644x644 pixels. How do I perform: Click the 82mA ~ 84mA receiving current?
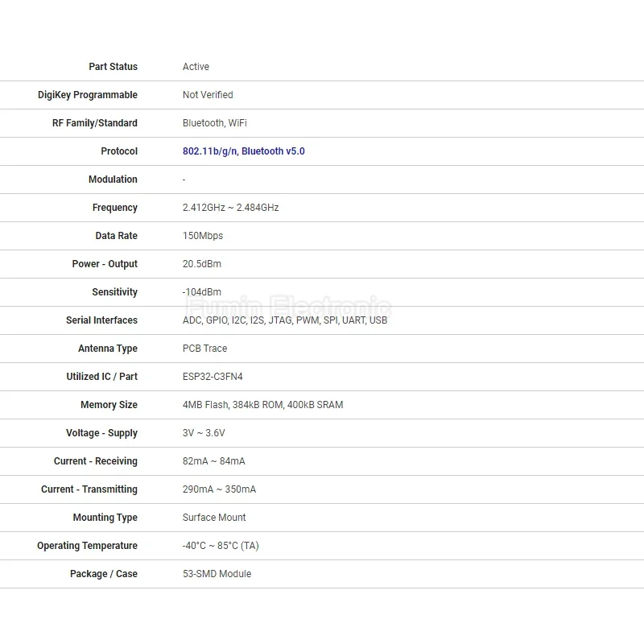(x=213, y=461)
